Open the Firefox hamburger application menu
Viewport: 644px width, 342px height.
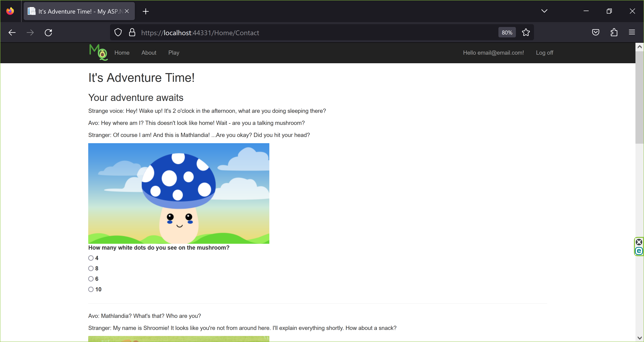pyautogui.click(x=632, y=33)
